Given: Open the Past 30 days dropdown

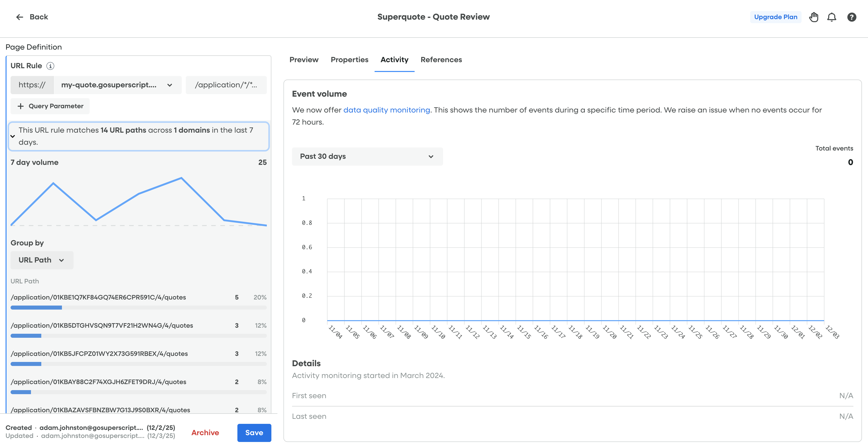Looking at the screenshot, I should 367,157.
